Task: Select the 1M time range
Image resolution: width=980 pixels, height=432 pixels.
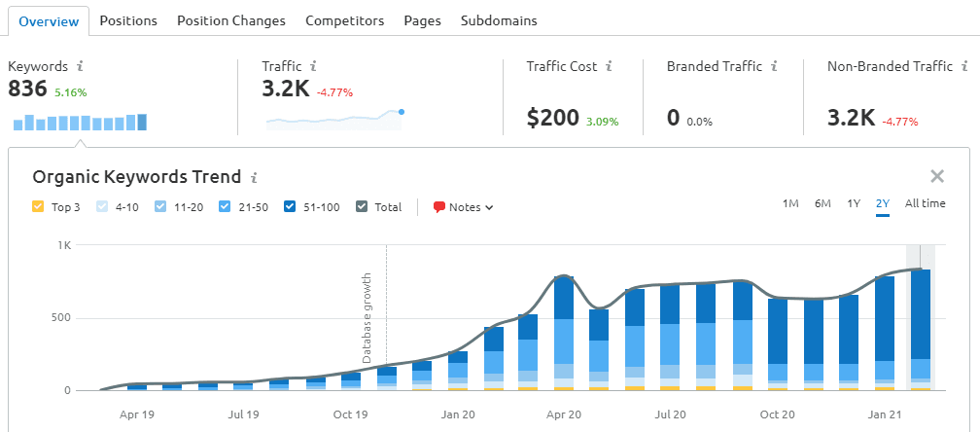Action: click(x=790, y=203)
